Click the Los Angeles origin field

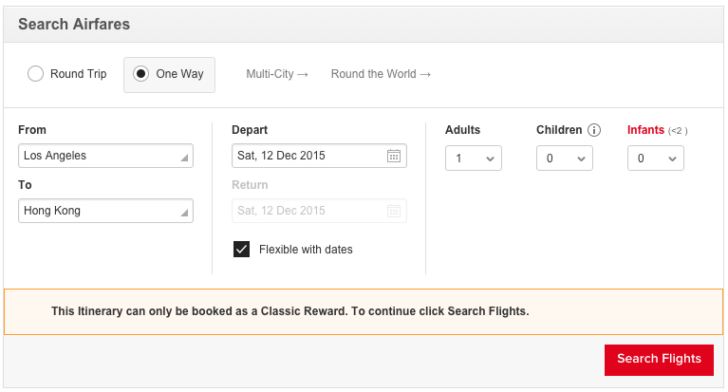106,156
